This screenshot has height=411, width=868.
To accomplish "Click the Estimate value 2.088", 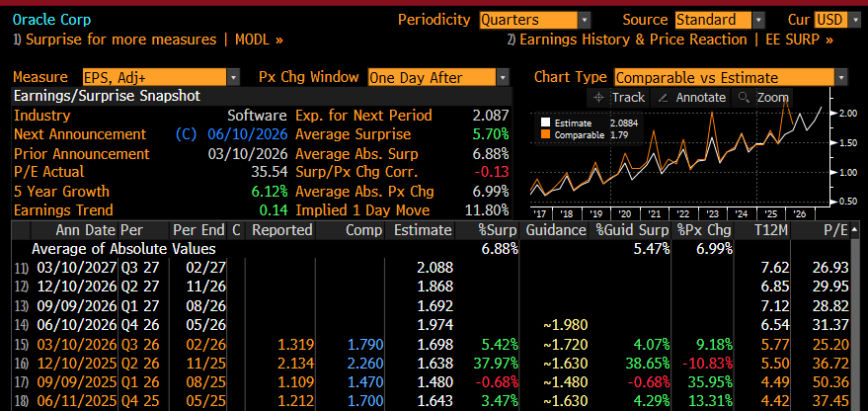I will 434,268.
